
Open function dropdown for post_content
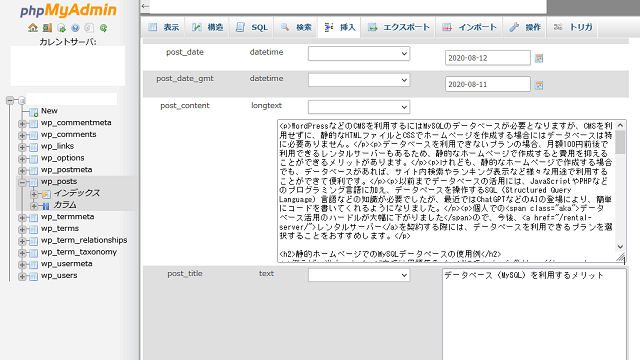coord(359,107)
